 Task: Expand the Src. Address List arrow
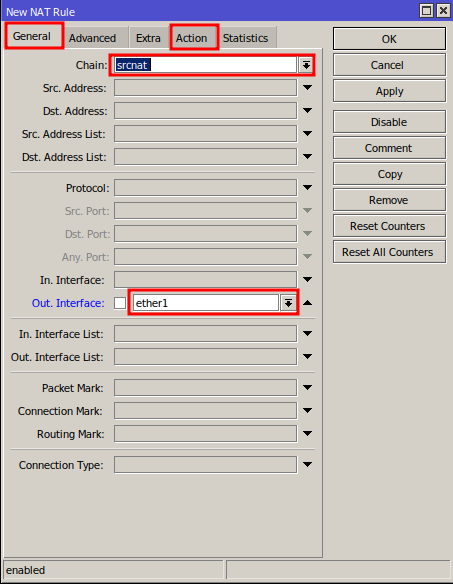click(x=307, y=134)
